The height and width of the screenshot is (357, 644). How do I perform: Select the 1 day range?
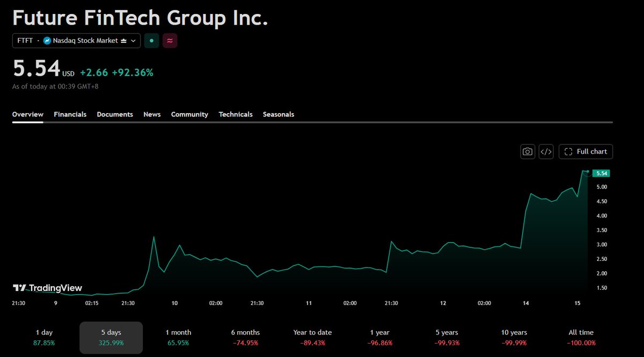(44, 338)
